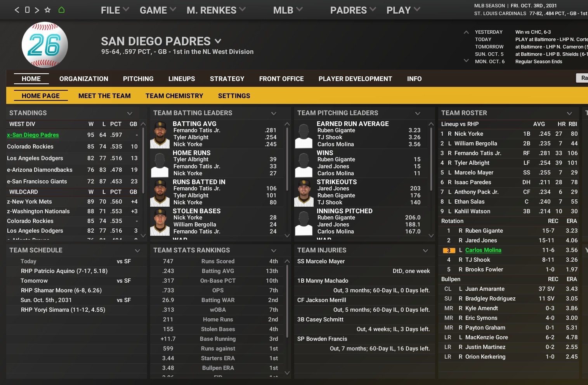This screenshot has width=588, height=385.
Task: Expand the San Diego Padres team dropdown
Action: [x=218, y=41]
